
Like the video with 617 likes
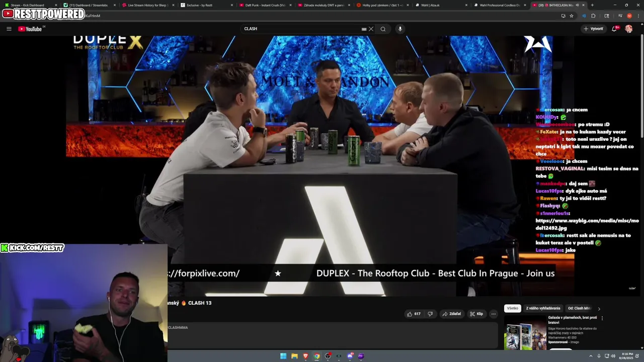(x=414, y=314)
